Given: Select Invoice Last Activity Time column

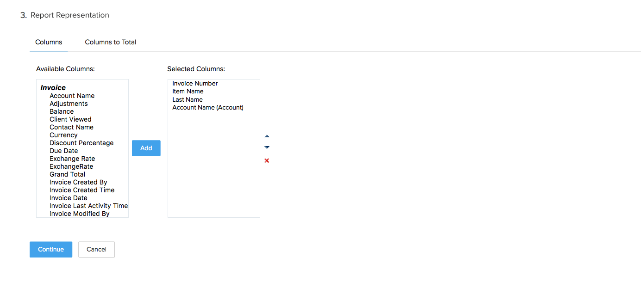Looking at the screenshot, I should click(x=88, y=206).
